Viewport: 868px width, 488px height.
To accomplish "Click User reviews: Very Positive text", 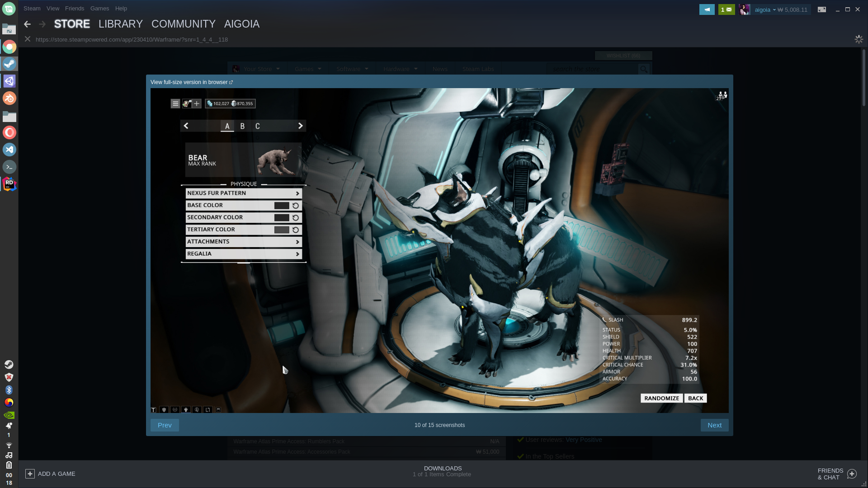I will point(563,440).
